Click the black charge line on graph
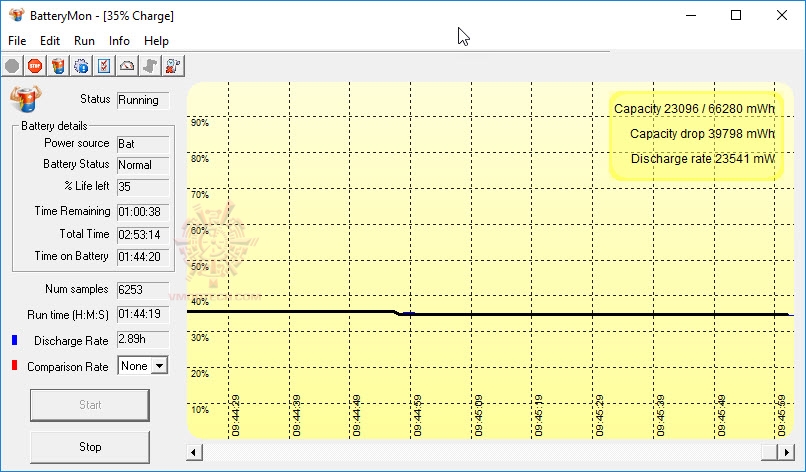This screenshot has width=806, height=472. [488, 313]
